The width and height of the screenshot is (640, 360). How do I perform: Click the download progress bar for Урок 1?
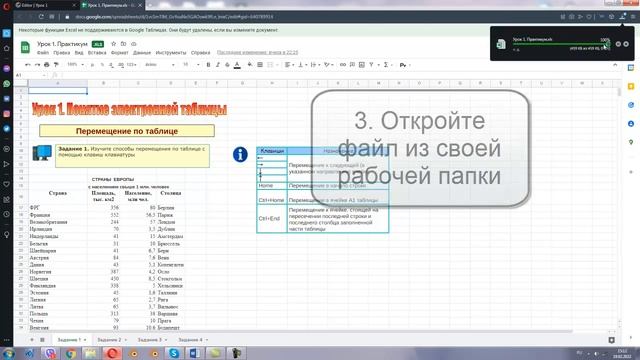pos(561,44)
